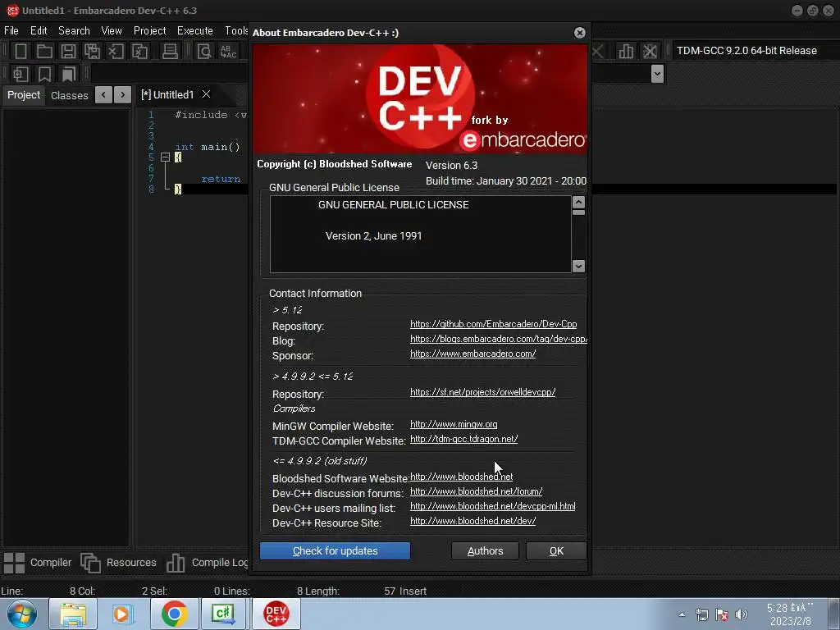
Task: Open the bloodshed.net forum link
Action: point(477,491)
